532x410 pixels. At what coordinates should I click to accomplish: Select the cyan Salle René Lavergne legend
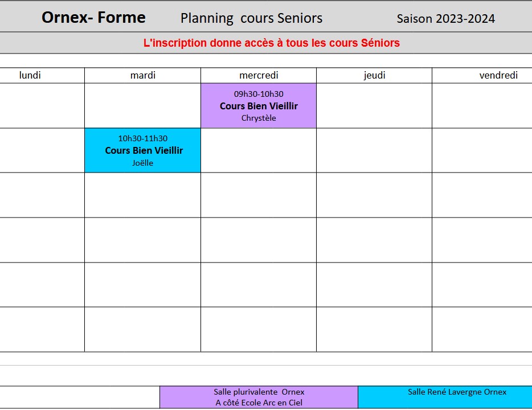pos(445,397)
